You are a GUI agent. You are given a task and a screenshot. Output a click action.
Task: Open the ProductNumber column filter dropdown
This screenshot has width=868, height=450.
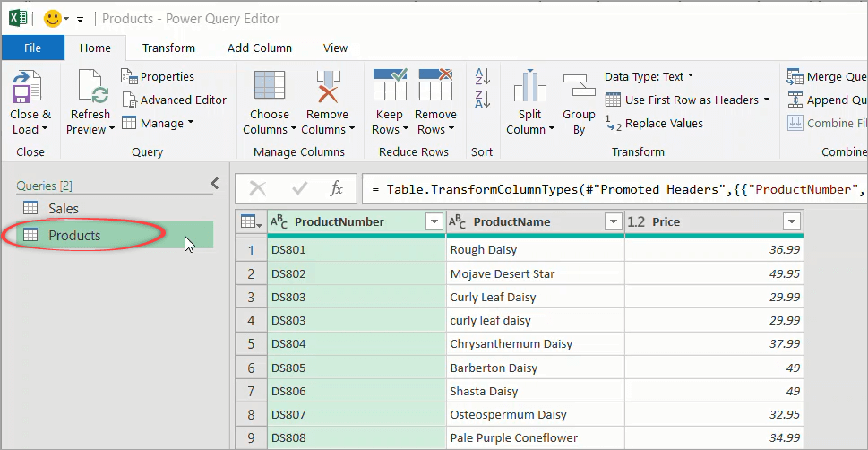[434, 222]
